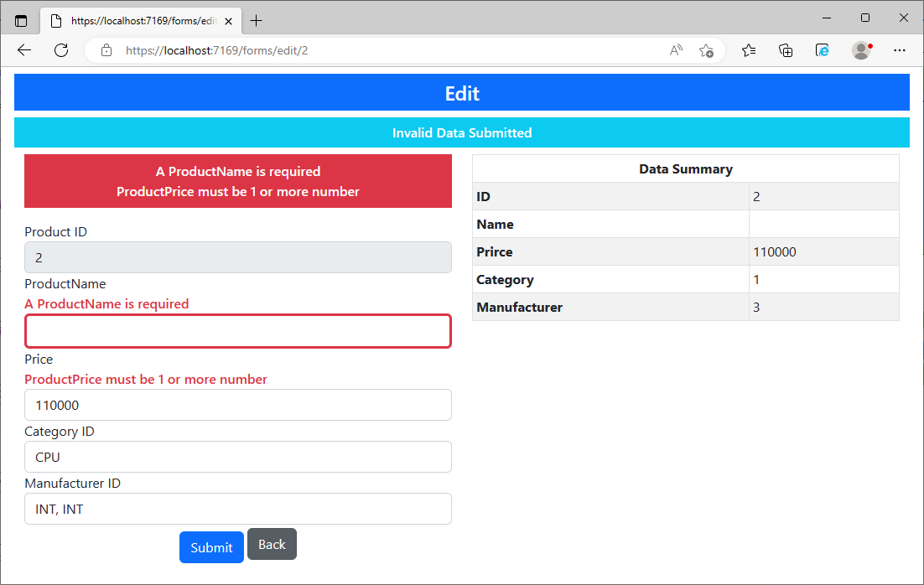Click the Manufacturer ID field
This screenshot has width=924, height=585.
pyautogui.click(x=237, y=509)
